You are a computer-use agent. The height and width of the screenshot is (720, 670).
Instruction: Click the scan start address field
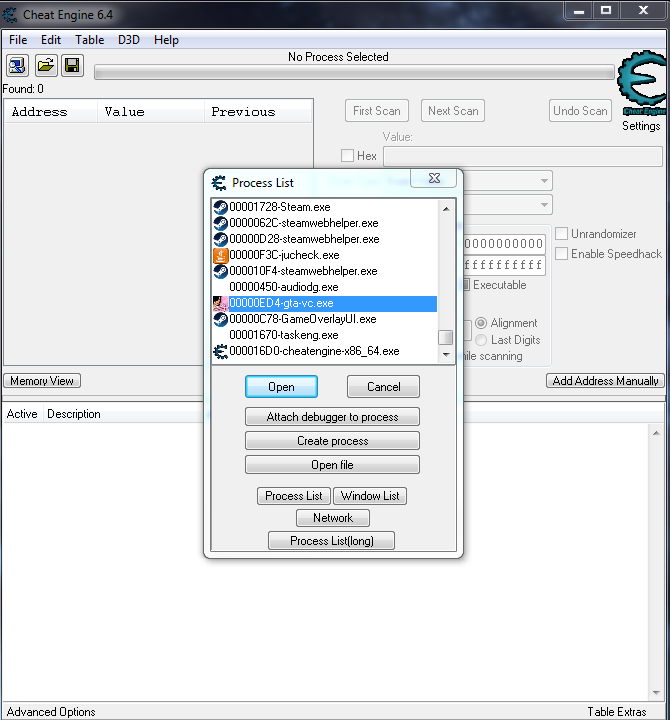coord(504,243)
